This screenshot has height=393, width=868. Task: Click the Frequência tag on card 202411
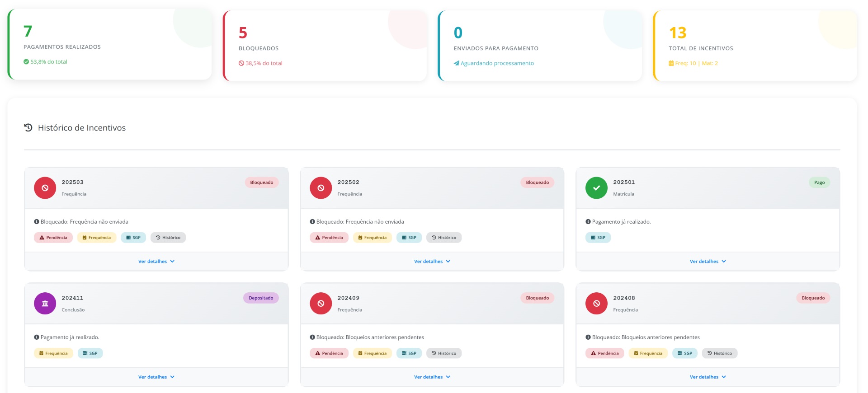[53, 353]
